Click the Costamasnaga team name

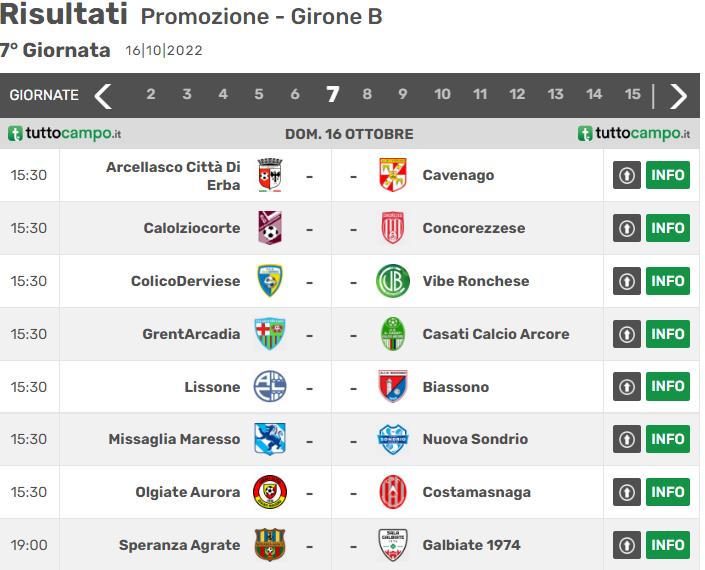click(x=477, y=492)
